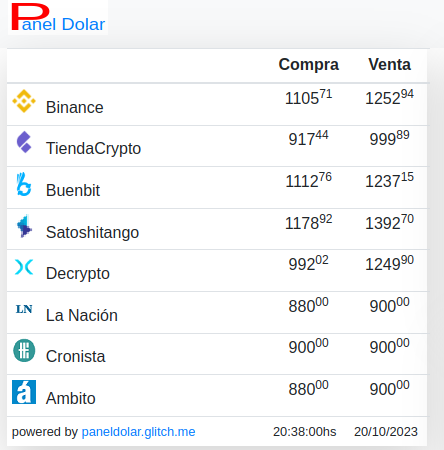The height and width of the screenshot is (450, 444).
Task: Click the LN La Nación logo
Action: click(x=24, y=309)
